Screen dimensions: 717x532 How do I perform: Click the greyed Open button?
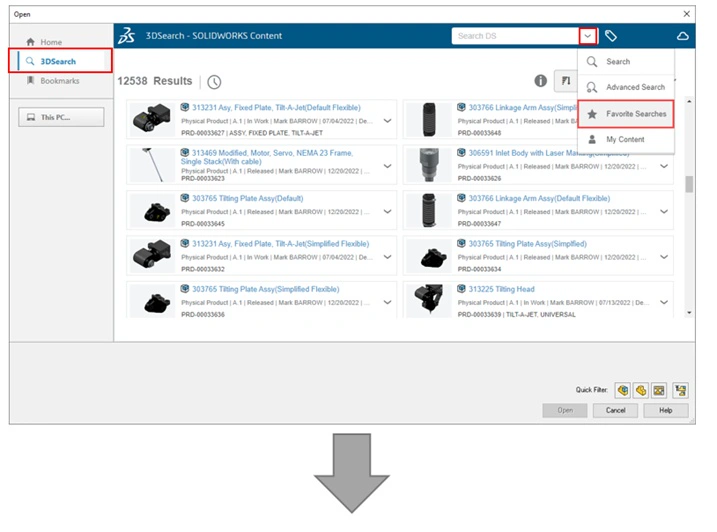(565, 410)
